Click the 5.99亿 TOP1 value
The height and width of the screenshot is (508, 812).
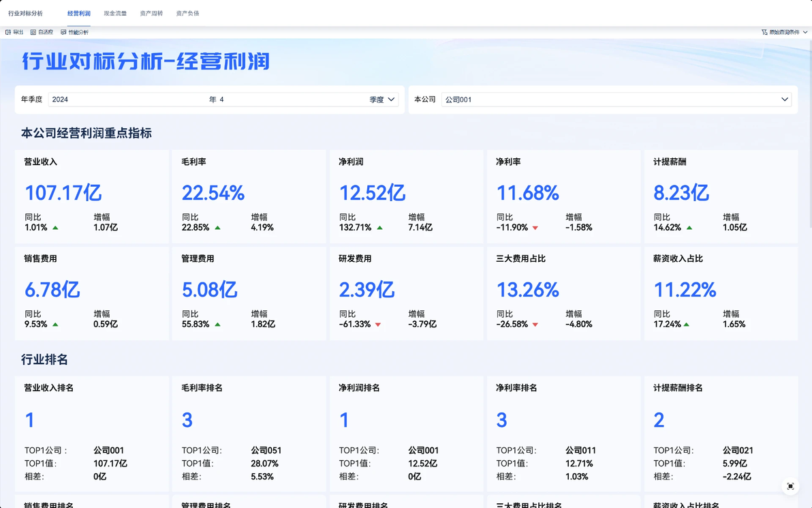pos(735,464)
